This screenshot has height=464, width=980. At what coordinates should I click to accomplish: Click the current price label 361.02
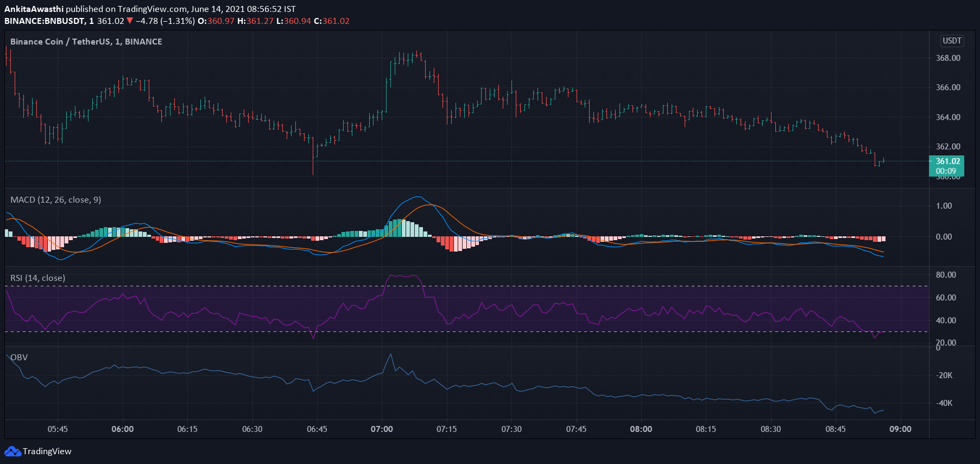(x=947, y=161)
